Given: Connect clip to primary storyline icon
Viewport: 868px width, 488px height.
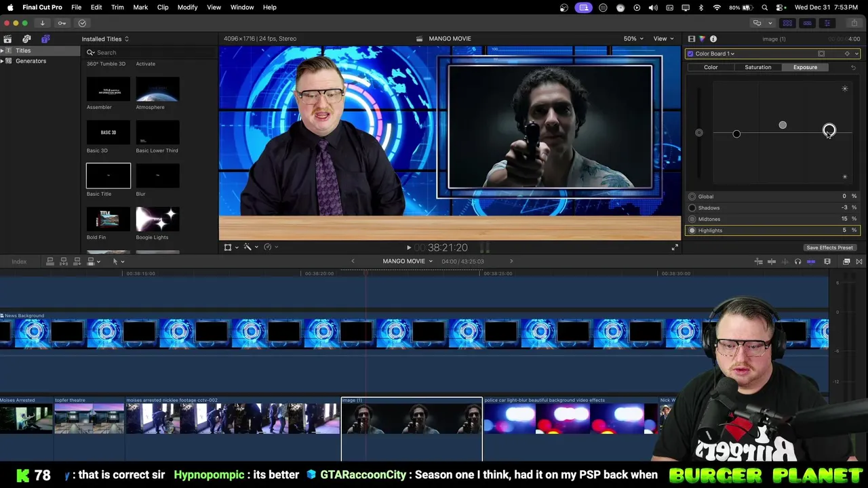Looking at the screenshot, I should [50, 261].
